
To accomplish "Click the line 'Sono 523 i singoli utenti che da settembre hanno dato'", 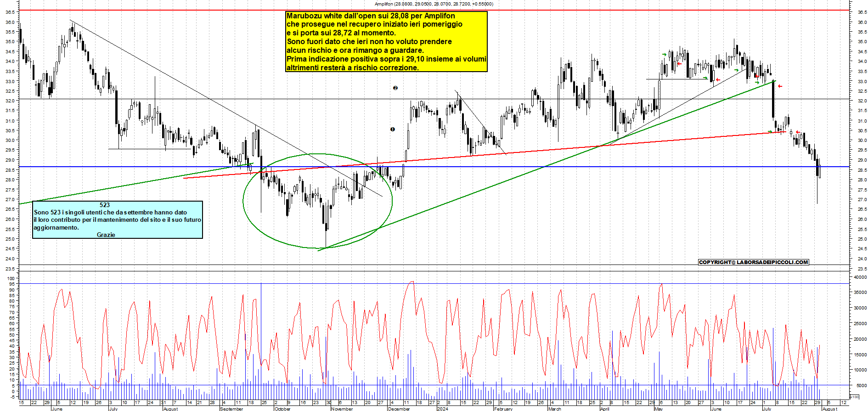I will tap(110, 212).
